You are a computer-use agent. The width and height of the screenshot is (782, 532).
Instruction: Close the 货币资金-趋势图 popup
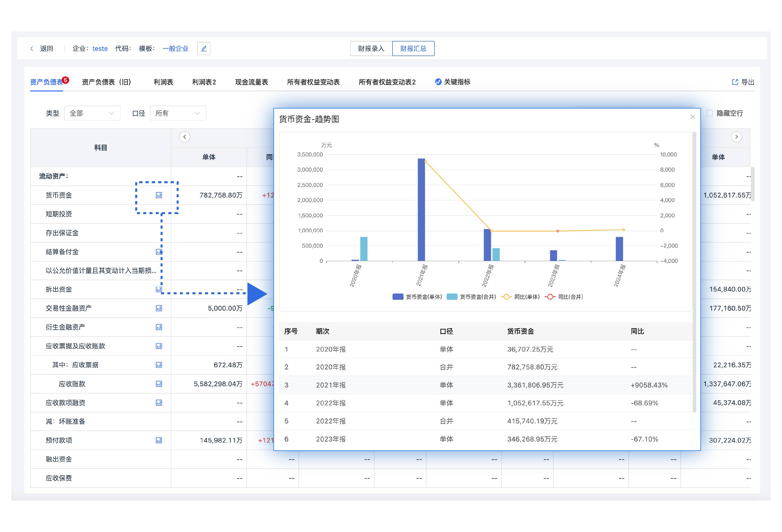click(x=693, y=117)
